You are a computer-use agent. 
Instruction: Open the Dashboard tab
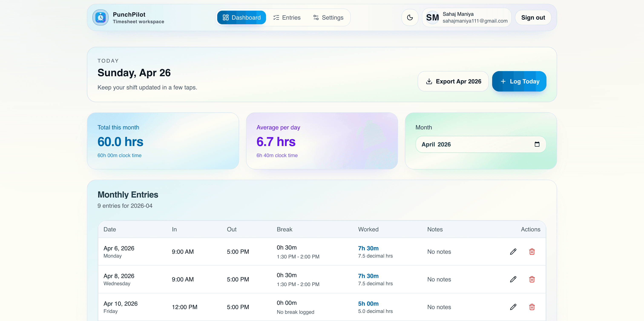click(x=241, y=17)
